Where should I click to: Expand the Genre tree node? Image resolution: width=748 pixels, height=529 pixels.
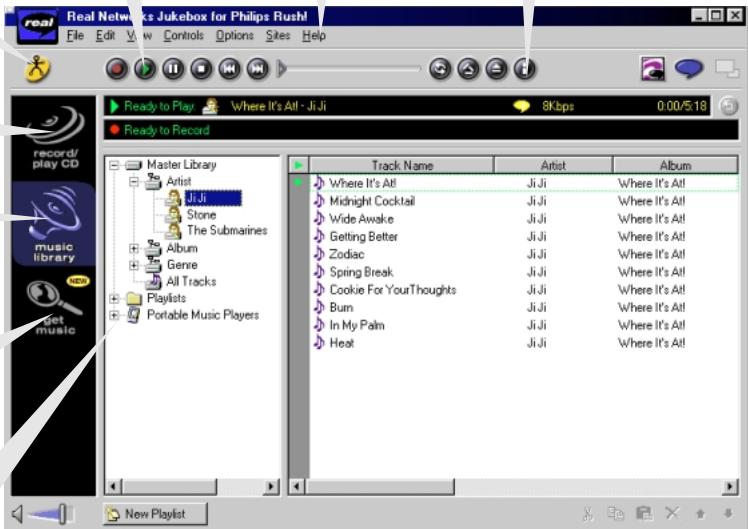134,265
